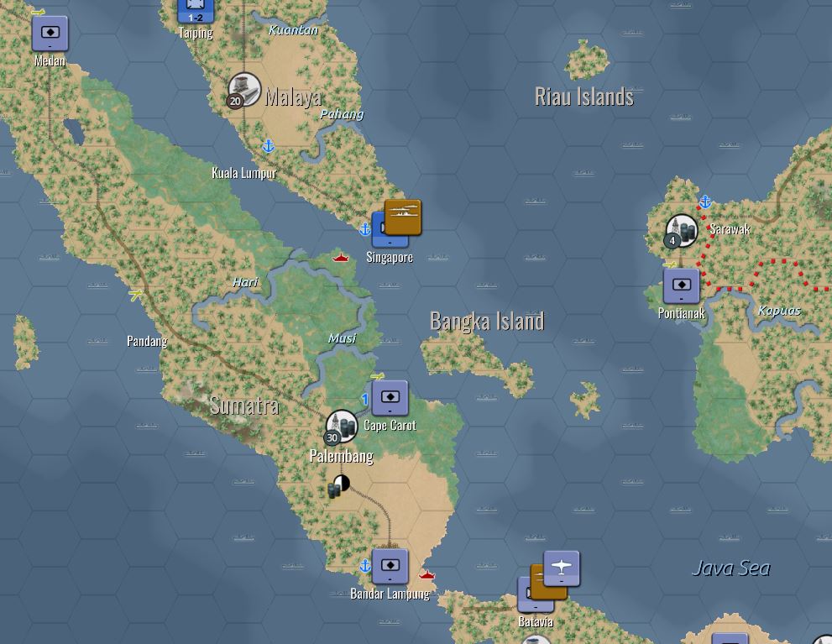Image resolution: width=832 pixels, height=644 pixels.
Task: Click the Java Sea label
Action: (x=730, y=568)
